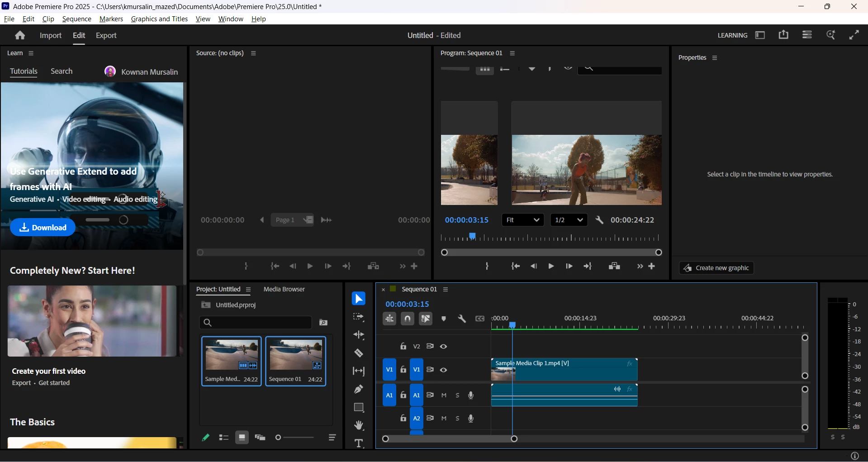The height and width of the screenshot is (462, 868).
Task: Switch Project panel to freeform view
Action: 260,438
